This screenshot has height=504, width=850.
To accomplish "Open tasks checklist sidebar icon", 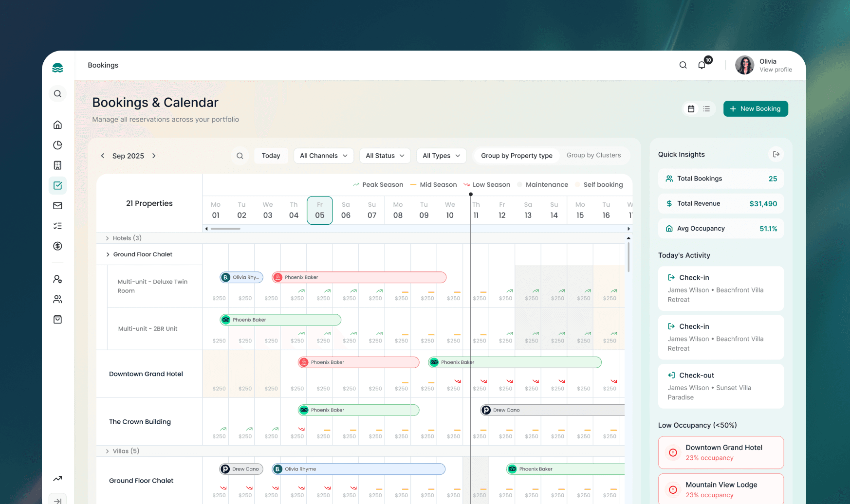I will (x=57, y=226).
